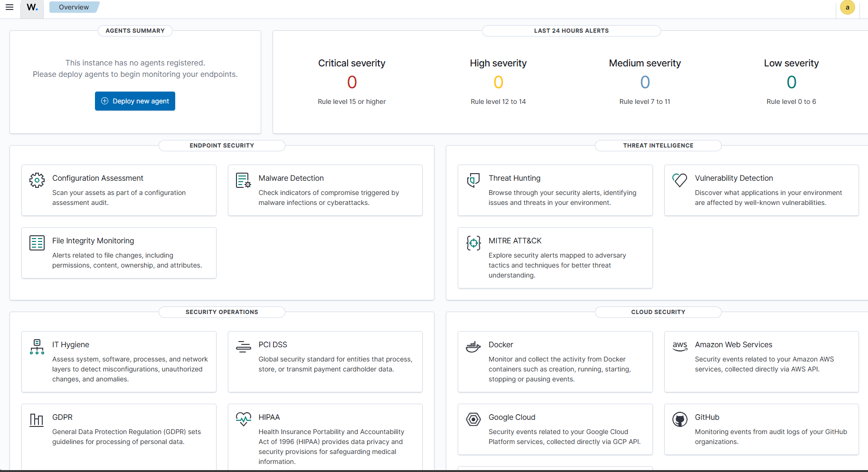Open the user avatar menu

coord(847,8)
